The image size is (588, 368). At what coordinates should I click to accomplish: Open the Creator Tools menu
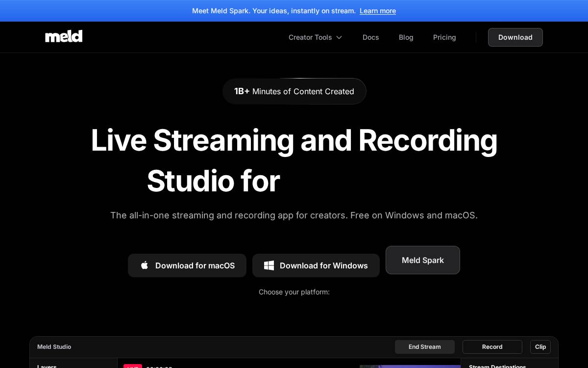(316, 37)
